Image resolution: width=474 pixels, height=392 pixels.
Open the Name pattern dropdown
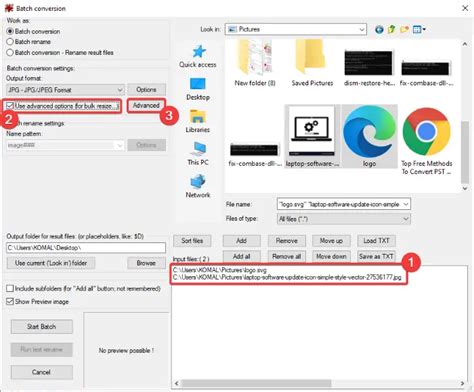(x=65, y=145)
